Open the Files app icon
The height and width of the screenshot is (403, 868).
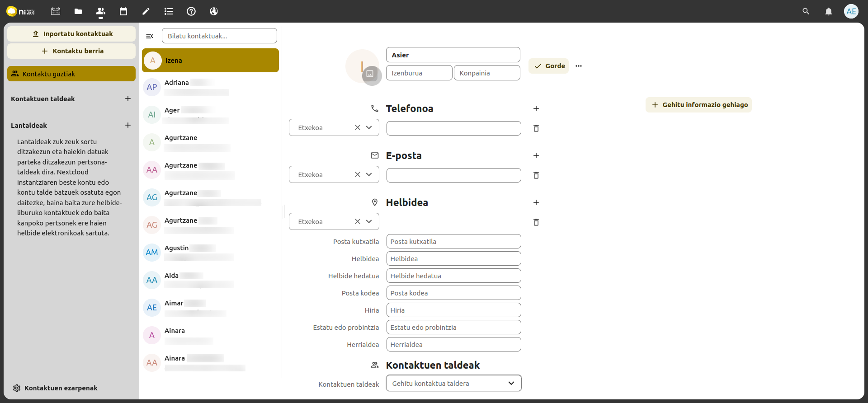click(x=78, y=11)
